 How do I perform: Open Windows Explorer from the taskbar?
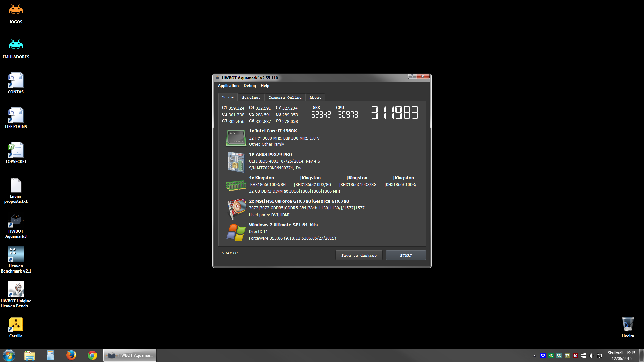pyautogui.click(x=30, y=355)
